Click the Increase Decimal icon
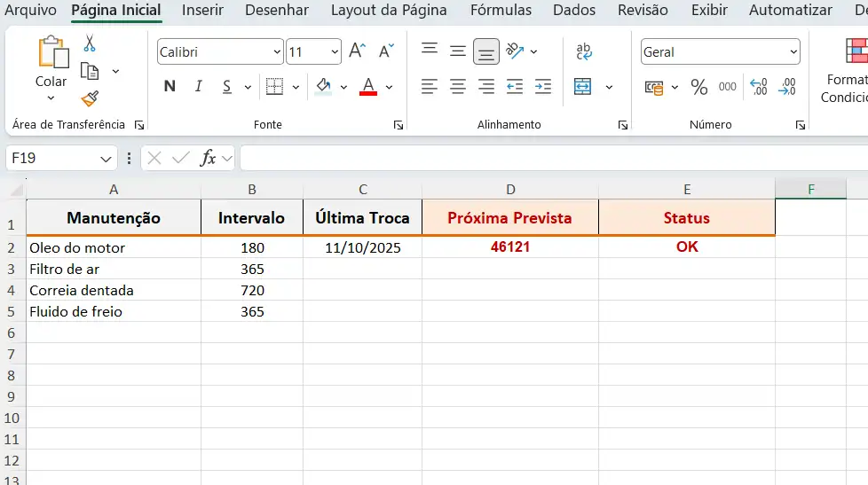868x485 pixels. tap(759, 87)
